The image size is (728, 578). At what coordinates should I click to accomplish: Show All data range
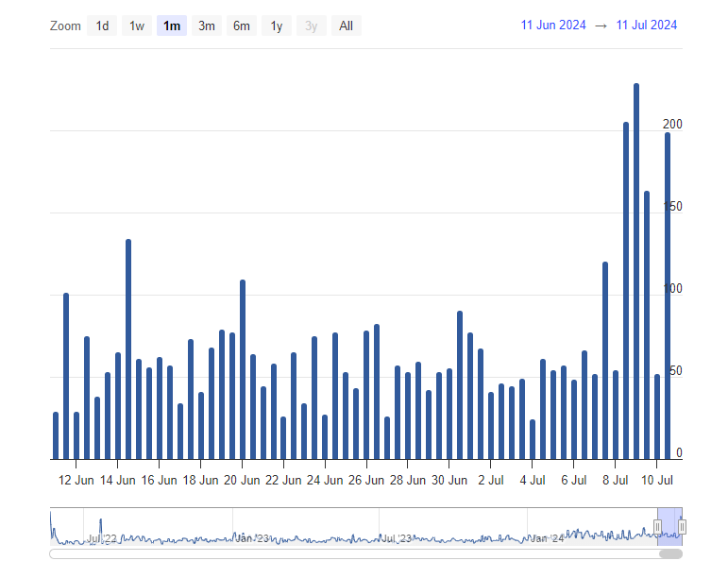coord(346,25)
